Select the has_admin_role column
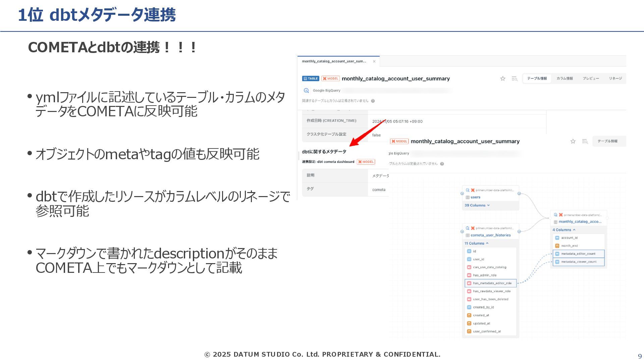The image size is (644, 362). coord(491,276)
